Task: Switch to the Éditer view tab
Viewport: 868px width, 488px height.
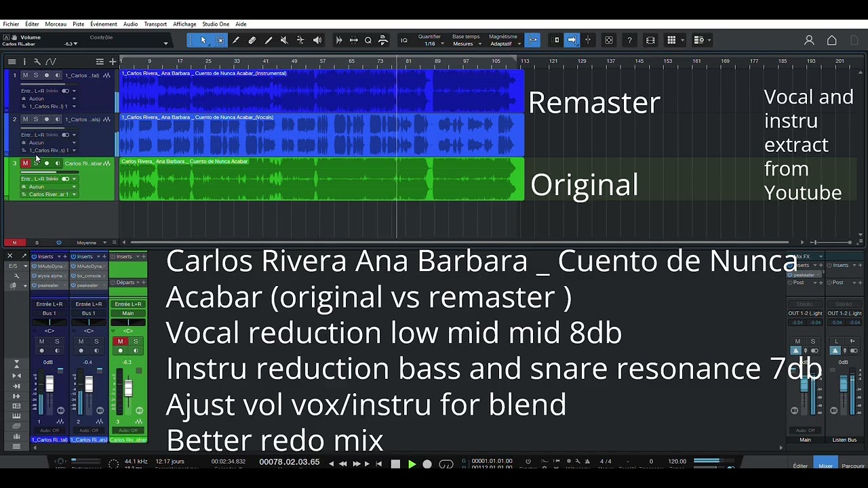Action: tap(800, 466)
